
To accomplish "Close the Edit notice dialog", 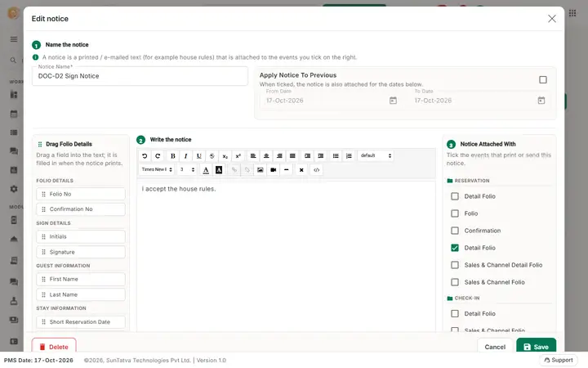I will 551,19.
